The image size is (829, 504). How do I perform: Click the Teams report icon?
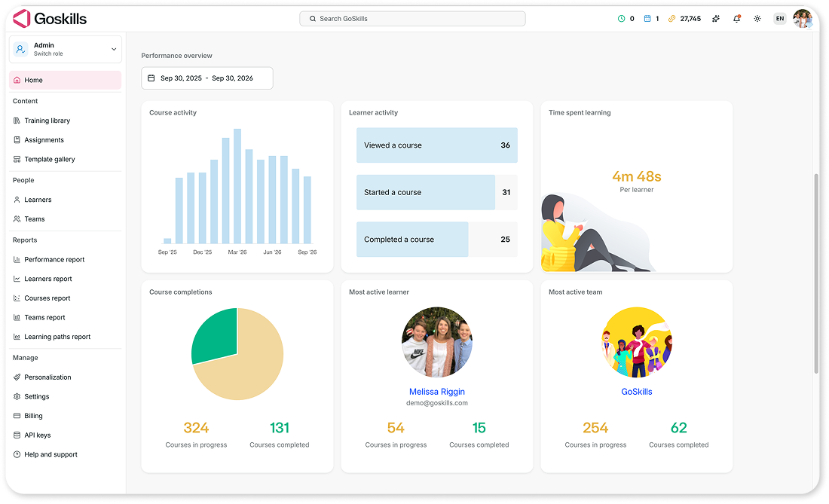click(x=17, y=317)
